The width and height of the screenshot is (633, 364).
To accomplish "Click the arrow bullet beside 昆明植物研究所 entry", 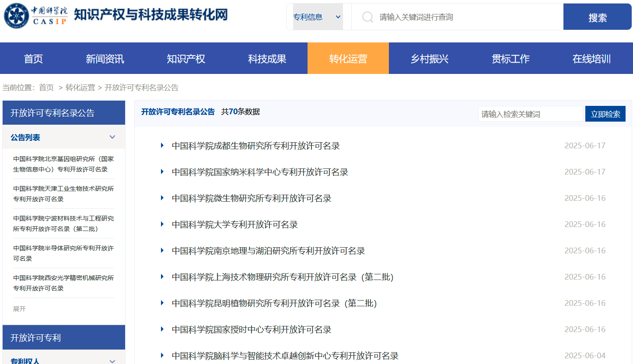I will pyautogui.click(x=162, y=303).
